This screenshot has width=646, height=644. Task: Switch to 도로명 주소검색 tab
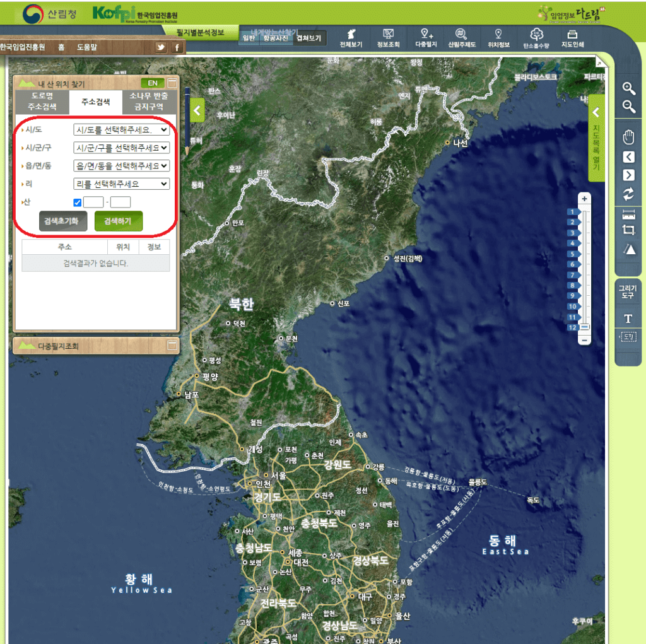[41, 101]
